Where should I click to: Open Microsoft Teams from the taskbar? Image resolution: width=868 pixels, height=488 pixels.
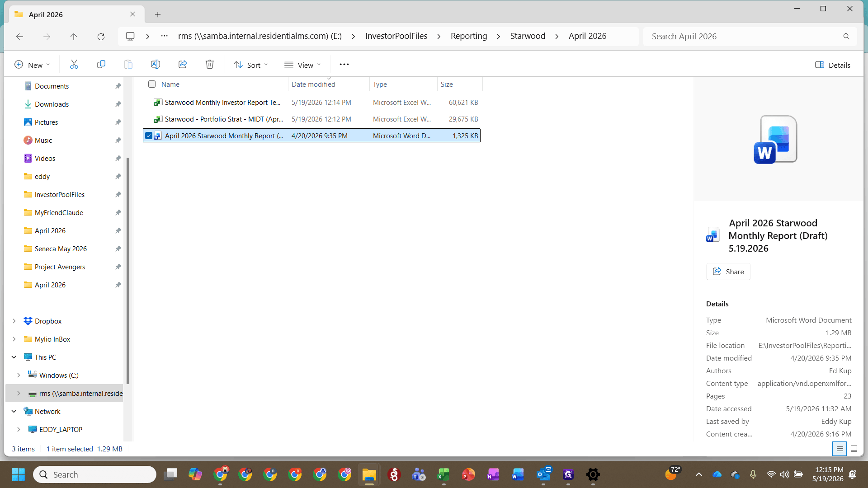419,474
